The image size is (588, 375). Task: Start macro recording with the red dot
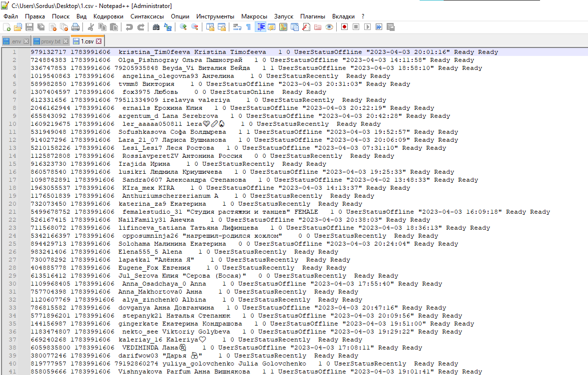[x=344, y=27]
